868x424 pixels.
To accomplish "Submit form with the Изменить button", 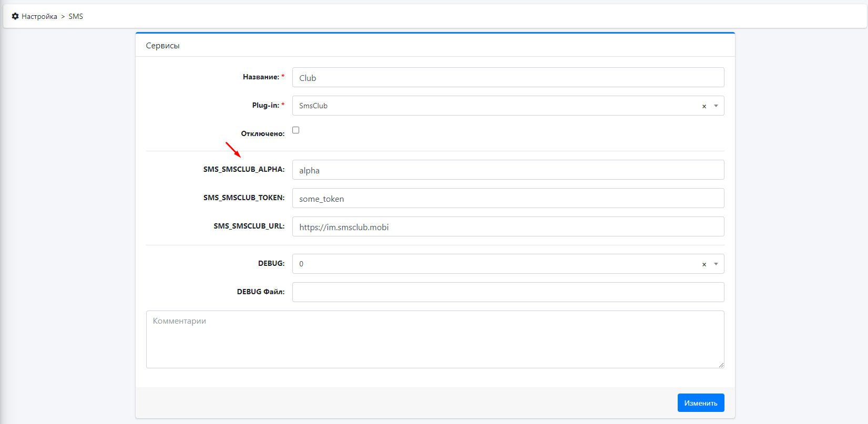I will [x=701, y=403].
